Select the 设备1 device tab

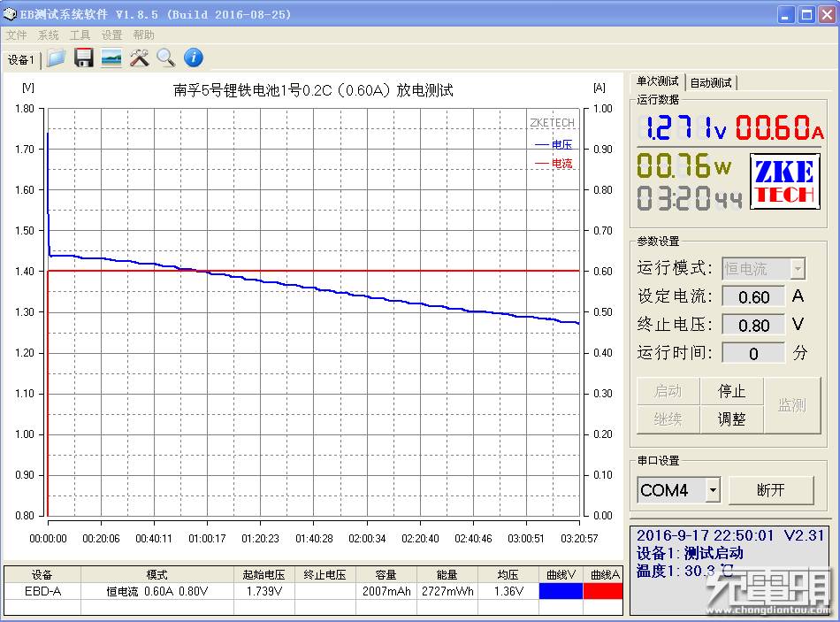[21, 59]
